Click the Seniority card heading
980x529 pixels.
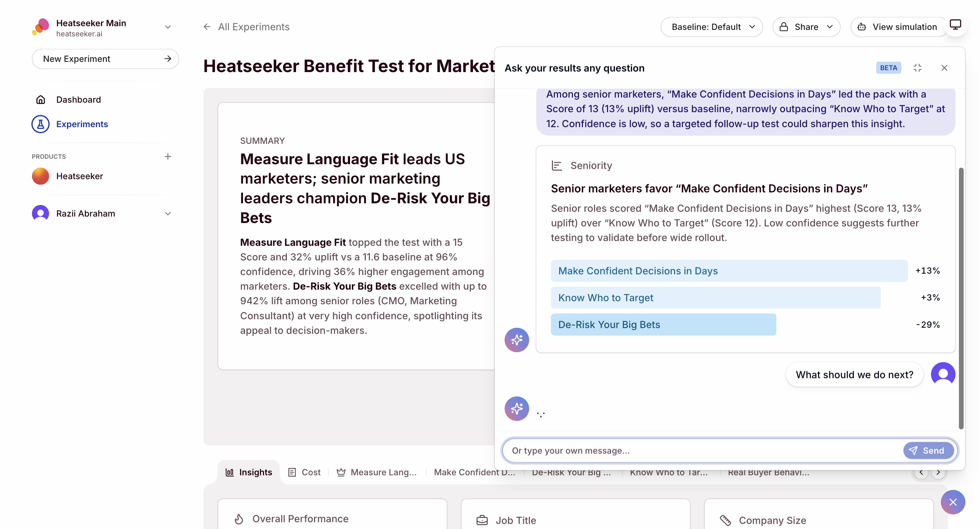pos(709,188)
